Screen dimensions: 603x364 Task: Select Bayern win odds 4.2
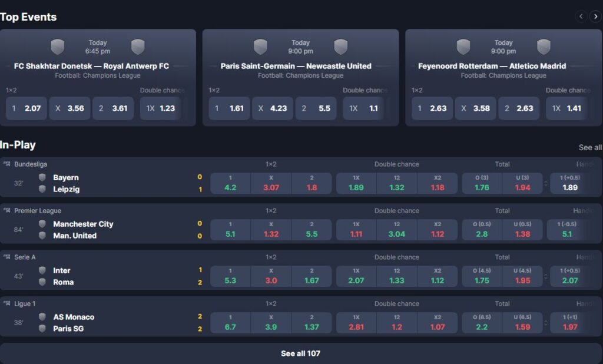230,183
